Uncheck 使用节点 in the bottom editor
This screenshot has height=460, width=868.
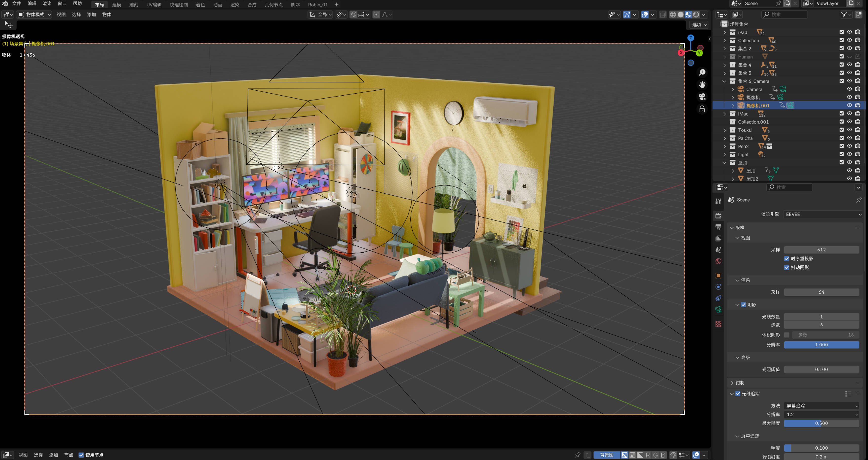[81, 455]
